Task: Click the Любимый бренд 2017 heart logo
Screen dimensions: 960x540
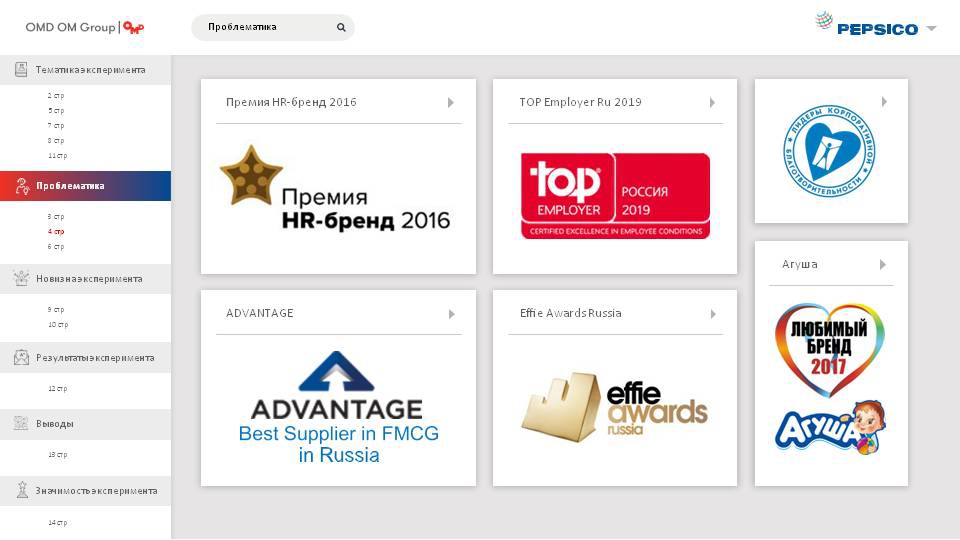Action: [x=829, y=350]
